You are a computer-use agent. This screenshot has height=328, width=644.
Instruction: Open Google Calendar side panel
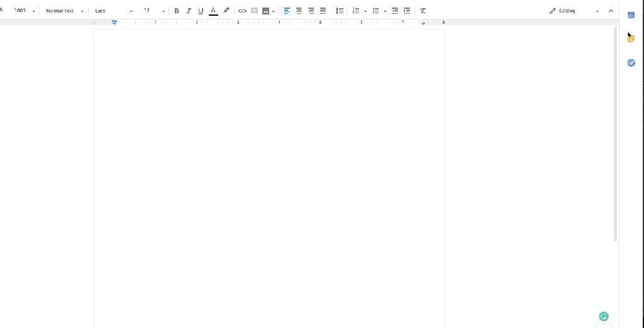coord(631,14)
